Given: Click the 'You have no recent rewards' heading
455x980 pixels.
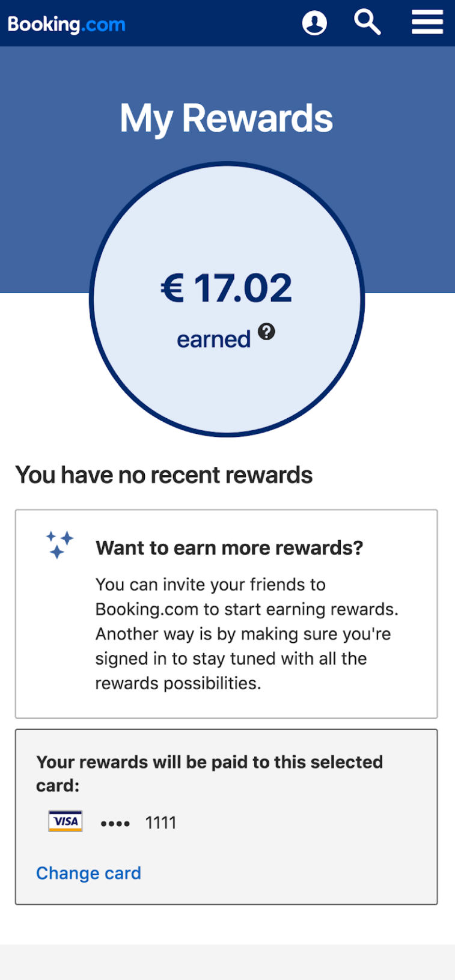Looking at the screenshot, I should point(163,475).
